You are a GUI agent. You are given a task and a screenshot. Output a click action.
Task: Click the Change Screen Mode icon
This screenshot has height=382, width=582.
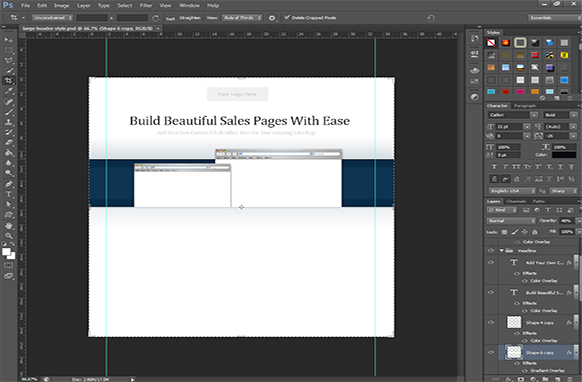click(x=8, y=276)
